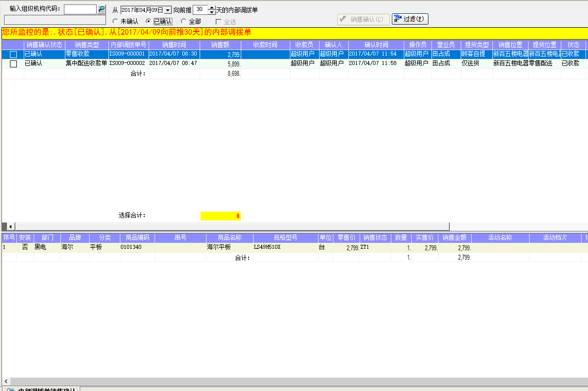Click the organization code search icon
588x391 pixels.
click(x=101, y=9)
